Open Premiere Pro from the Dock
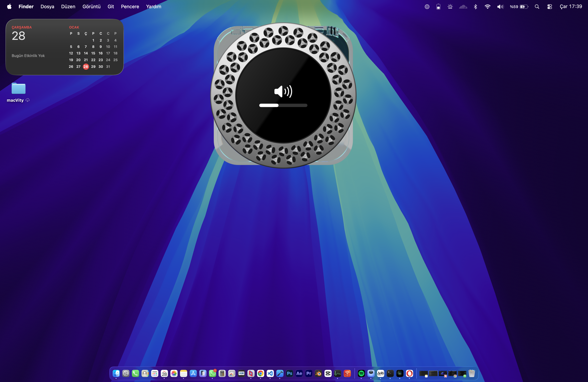The height and width of the screenshot is (382, 588). (309, 374)
